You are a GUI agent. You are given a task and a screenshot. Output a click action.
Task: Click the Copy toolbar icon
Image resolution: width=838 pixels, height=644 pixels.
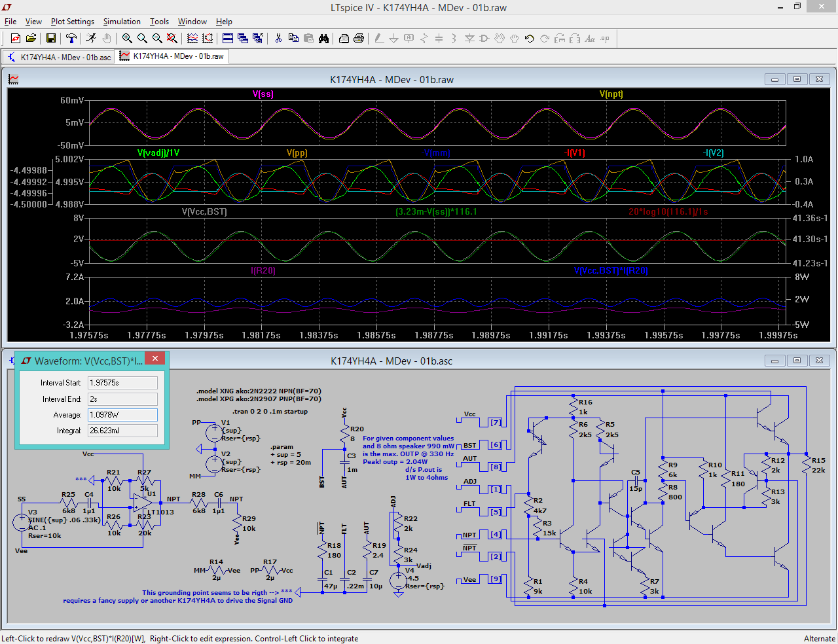click(293, 39)
